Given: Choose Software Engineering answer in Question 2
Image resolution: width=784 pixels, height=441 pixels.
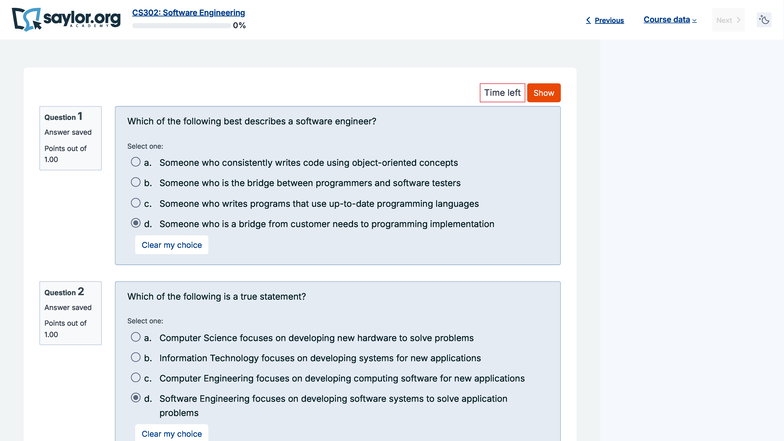Looking at the screenshot, I should [x=136, y=398].
